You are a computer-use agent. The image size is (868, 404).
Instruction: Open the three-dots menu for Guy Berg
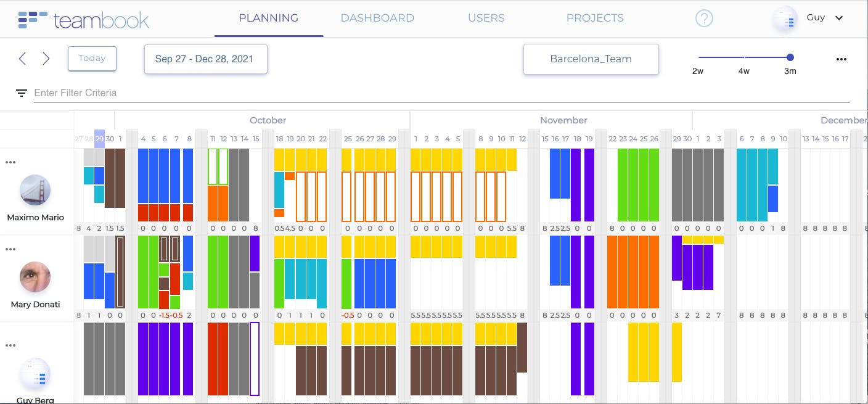pyautogui.click(x=10, y=345)
